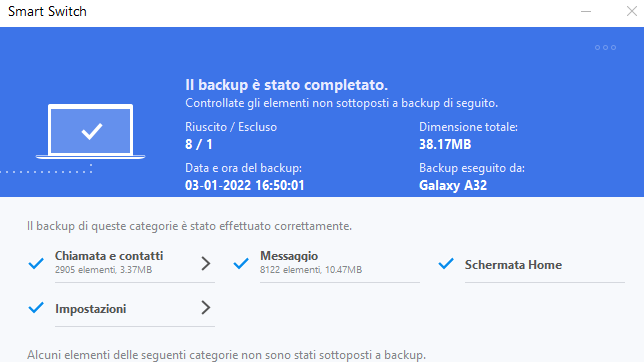Click the checkmark beside Schermata Home
Screen dimensions: 644x362
click(x=446, y=263)
